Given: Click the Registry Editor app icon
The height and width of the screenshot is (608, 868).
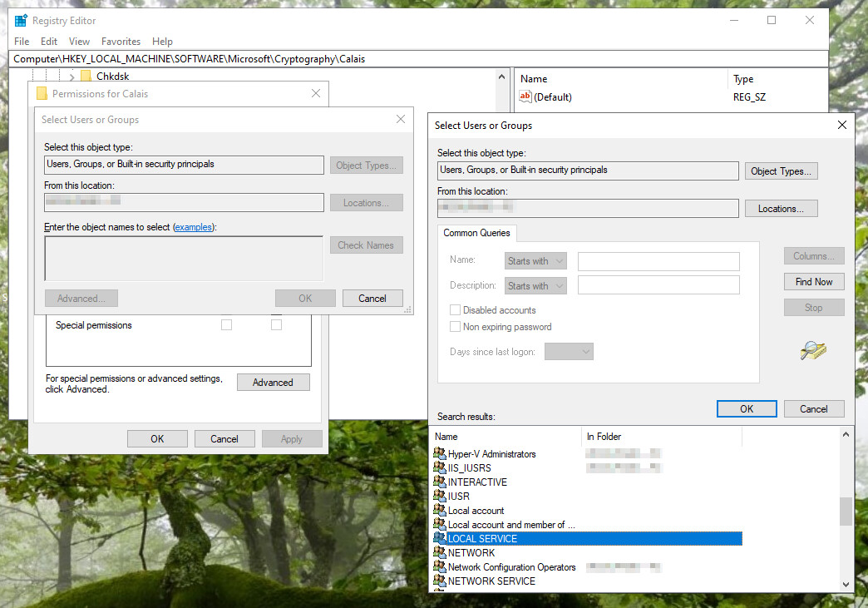Looking at the screenshot, I should [x=21, y=21].
